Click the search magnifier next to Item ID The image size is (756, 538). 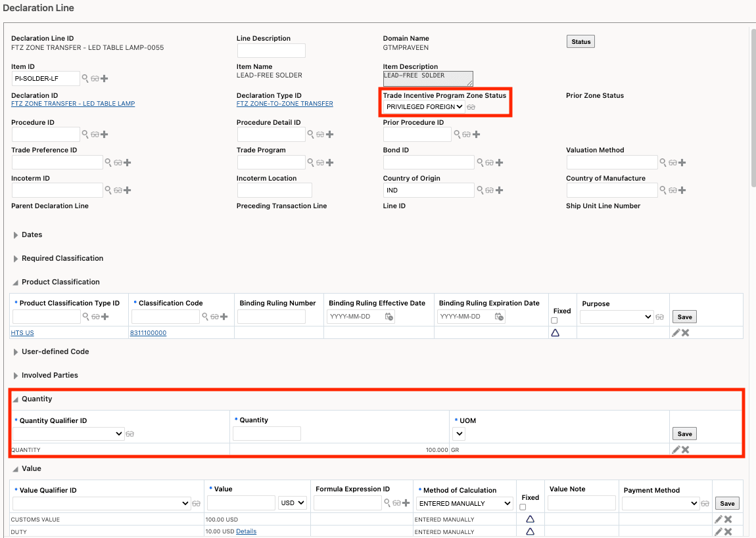(x=85, y=79)
